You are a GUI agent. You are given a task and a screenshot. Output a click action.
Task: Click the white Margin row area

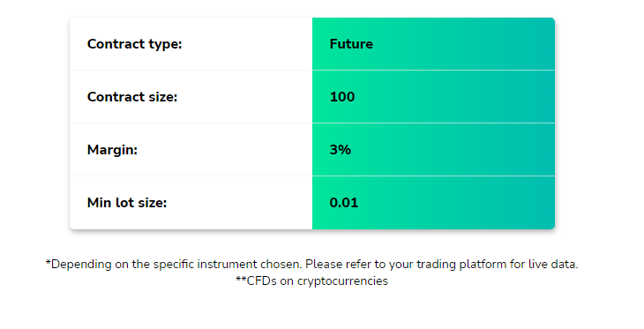(x=191, y=150)
